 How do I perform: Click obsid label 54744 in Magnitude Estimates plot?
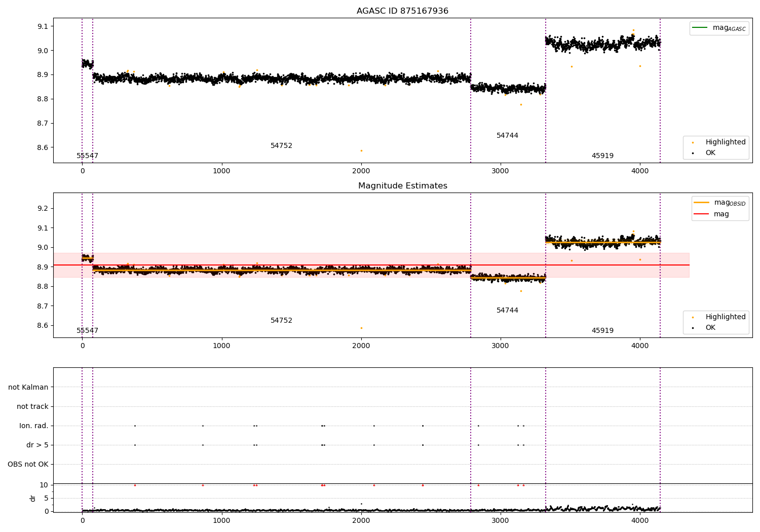click(507, 310)
